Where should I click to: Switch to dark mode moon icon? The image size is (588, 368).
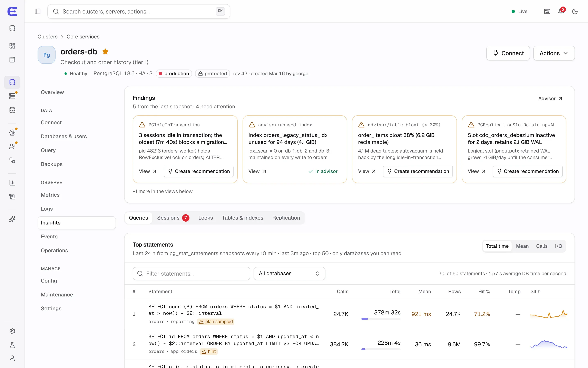pyautogui.click(x=575, y=11)
